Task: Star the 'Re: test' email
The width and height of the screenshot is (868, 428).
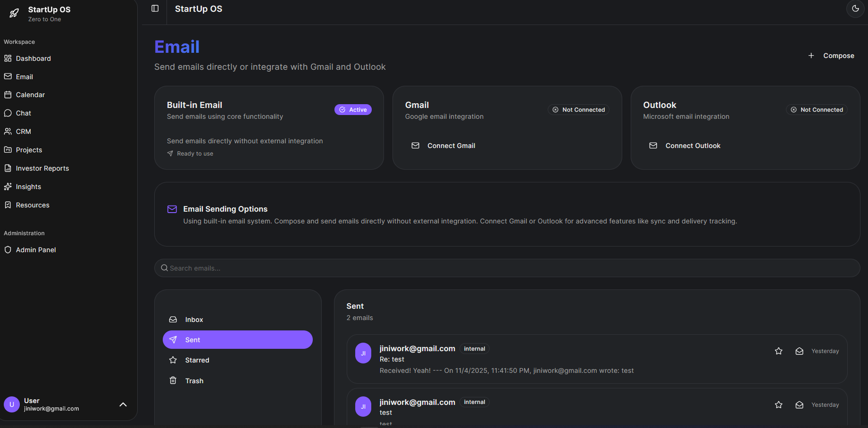Action: click(x=779, y=351)
